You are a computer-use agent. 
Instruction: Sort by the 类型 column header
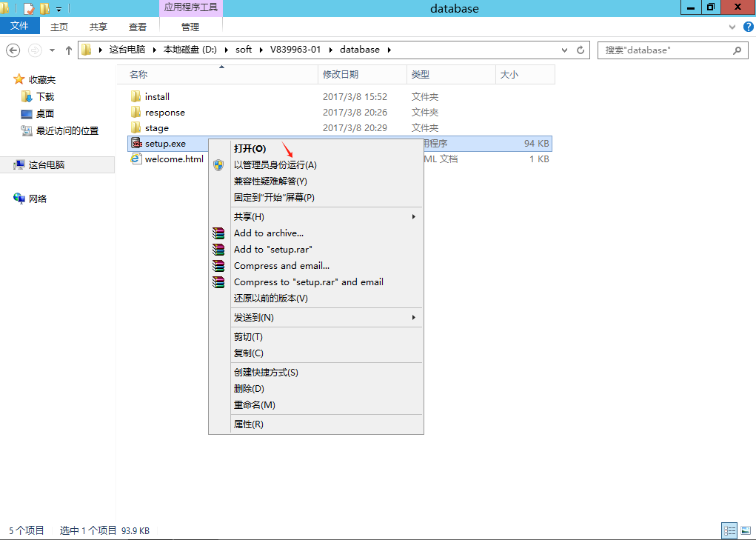pyautogui.click(x=451, y=75)
